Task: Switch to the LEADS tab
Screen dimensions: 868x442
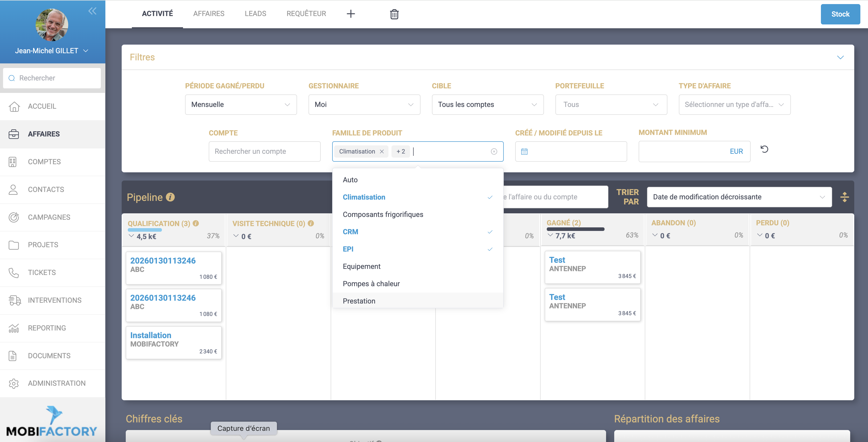Action: (255, 14)
